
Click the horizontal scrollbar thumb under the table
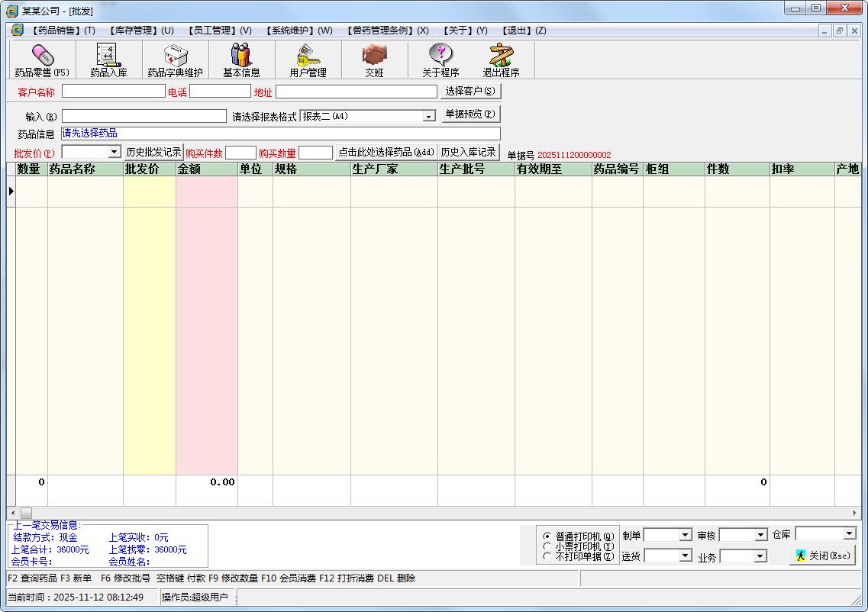26,513
